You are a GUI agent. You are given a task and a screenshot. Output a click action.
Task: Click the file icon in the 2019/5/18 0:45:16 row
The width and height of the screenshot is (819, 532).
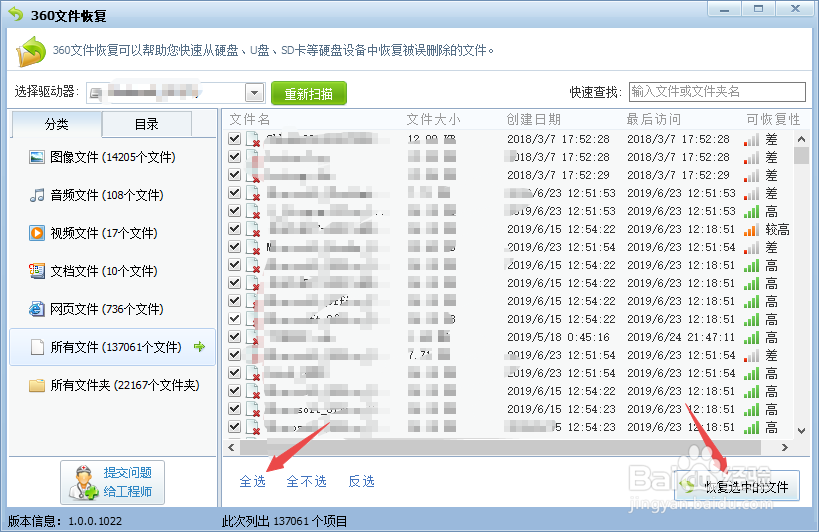(253, 338)
